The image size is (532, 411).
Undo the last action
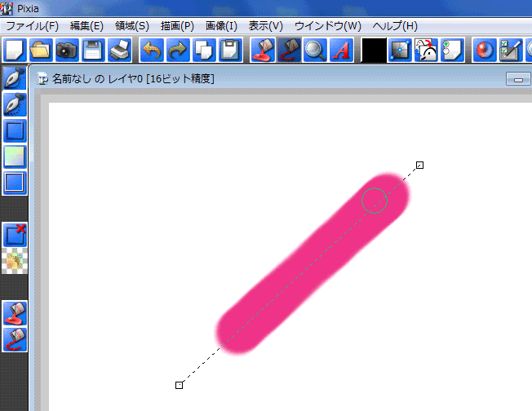pyautogui.click(x=152, y=51)
